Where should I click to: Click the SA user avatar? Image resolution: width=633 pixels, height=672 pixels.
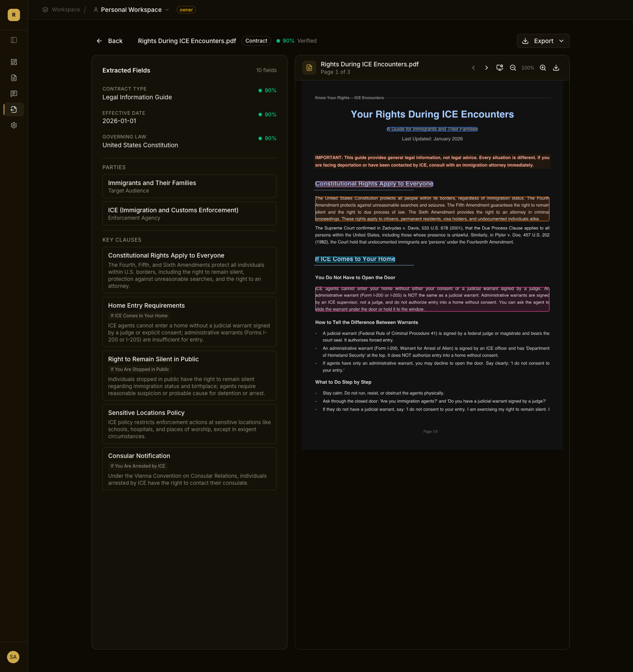click(x=13, y=657)
